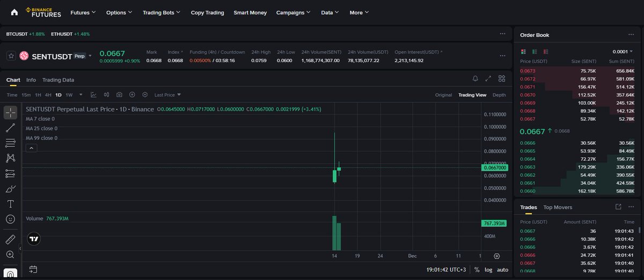Image resolution: width=644 pixels, height=280 pixels.
Task: Expand the Campaigns menu
Action: coord(294,12)
